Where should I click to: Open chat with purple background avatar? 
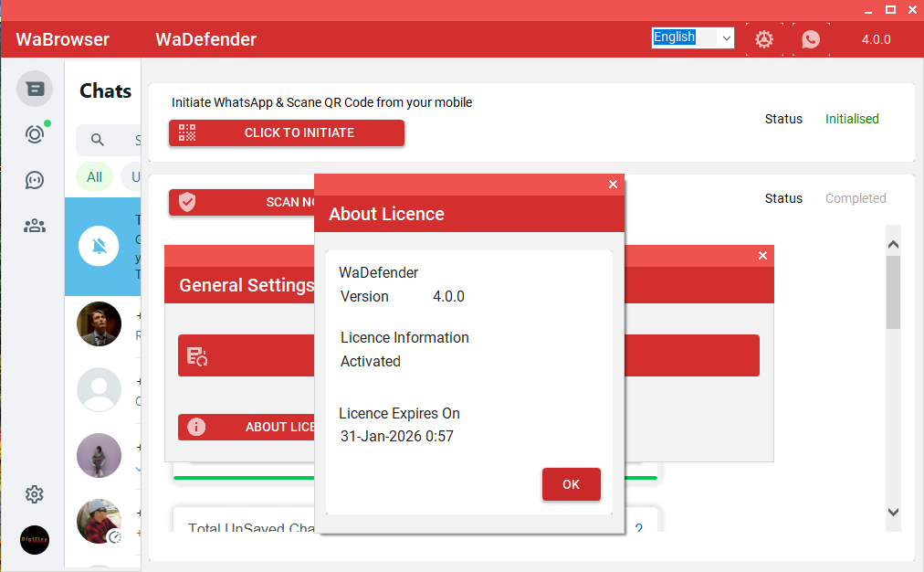(x=99, y=455)
